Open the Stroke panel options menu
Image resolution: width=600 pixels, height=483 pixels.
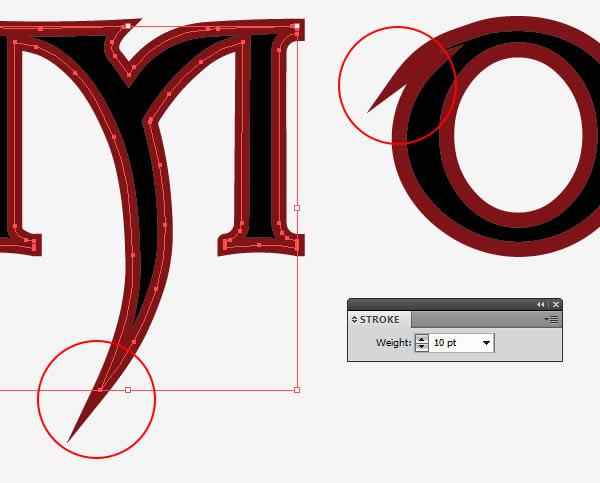click(552, 319)
